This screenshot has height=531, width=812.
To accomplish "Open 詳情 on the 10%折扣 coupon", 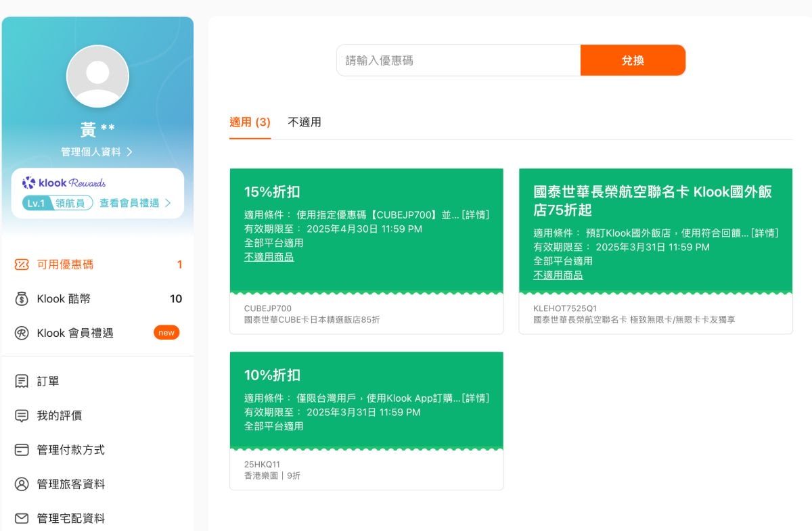I will pos(476,398).
